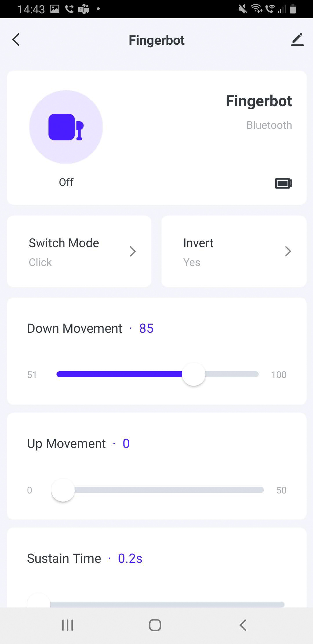Tap the gallery notification icon in status bar
The width and height of the screenshot is (313, 644).
tap(55, 9)
